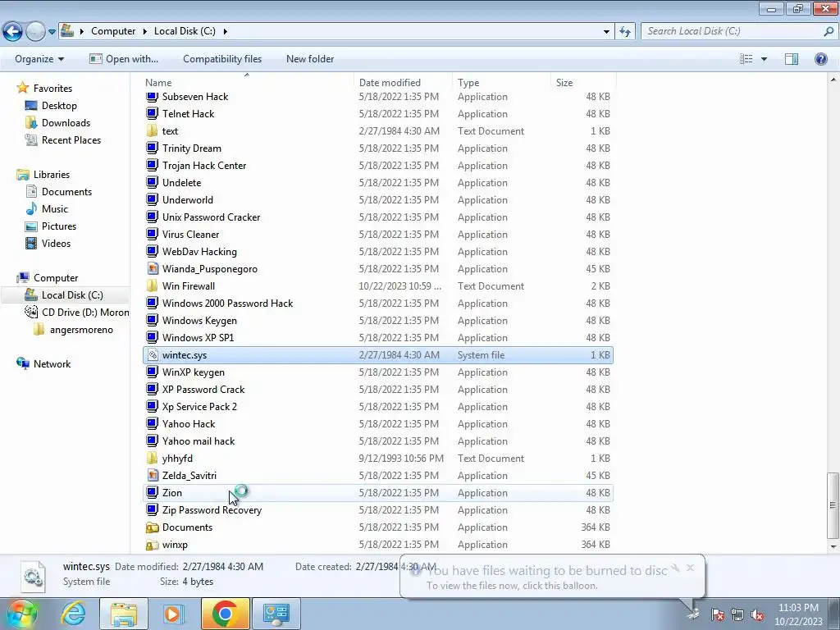Click the Open with... button
840x630 pixels.
tap(124, 59)
